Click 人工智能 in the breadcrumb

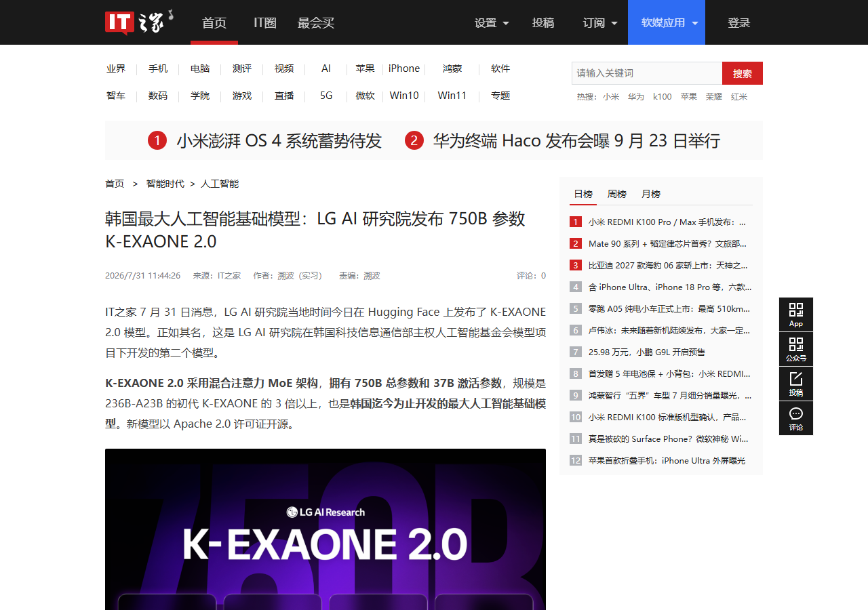(220, 184)
